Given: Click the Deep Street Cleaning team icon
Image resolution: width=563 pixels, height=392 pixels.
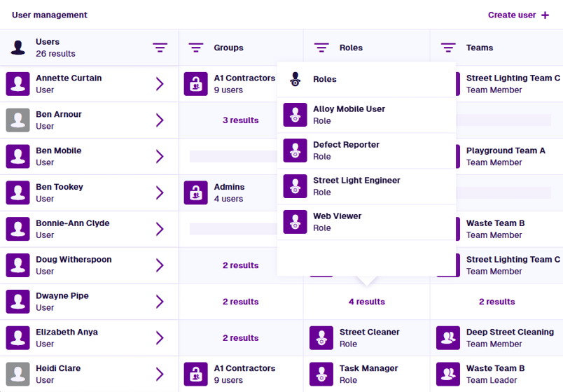Looking at the screenshot, I should coord(447,338).
